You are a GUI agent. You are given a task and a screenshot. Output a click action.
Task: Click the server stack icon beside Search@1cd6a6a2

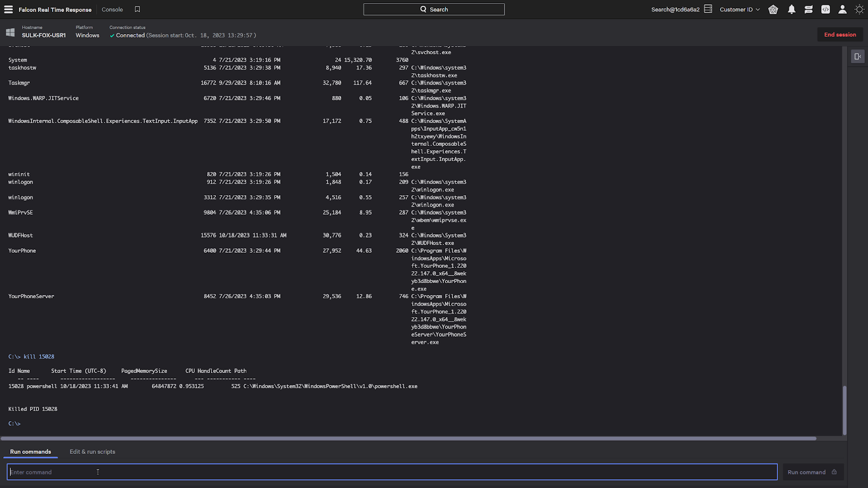coord(708,9)
